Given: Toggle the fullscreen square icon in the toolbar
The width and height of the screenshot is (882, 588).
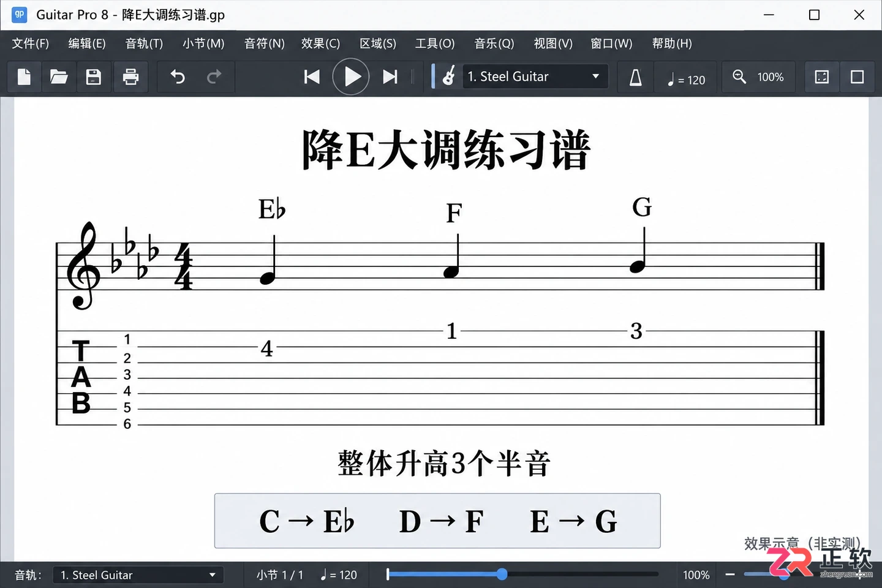Looking at the screenshot, I should 858,77.
